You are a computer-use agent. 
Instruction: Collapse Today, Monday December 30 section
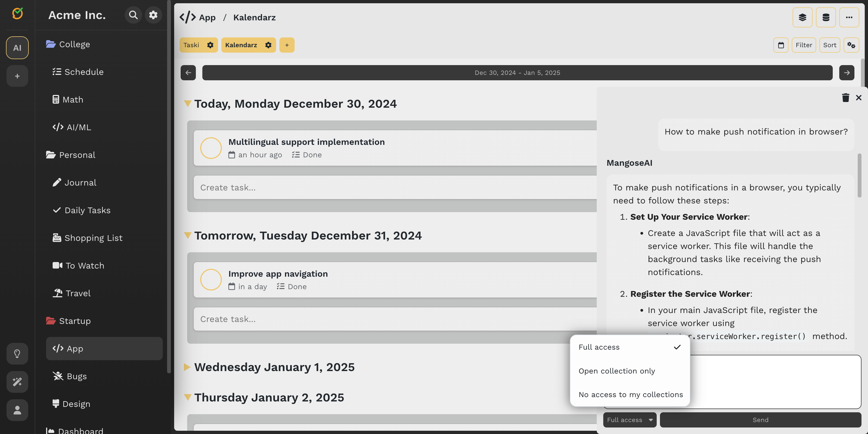[x=188, y=103]
